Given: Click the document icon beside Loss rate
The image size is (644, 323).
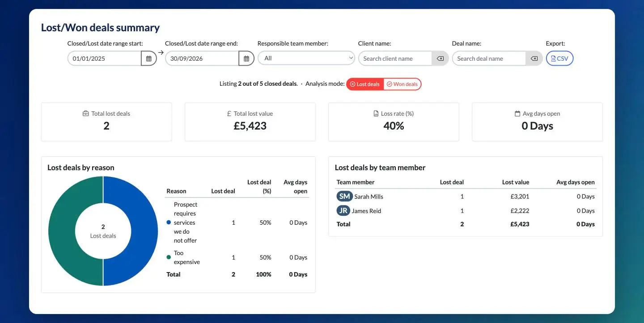Looking at the screenshot, I should [376, 113].
